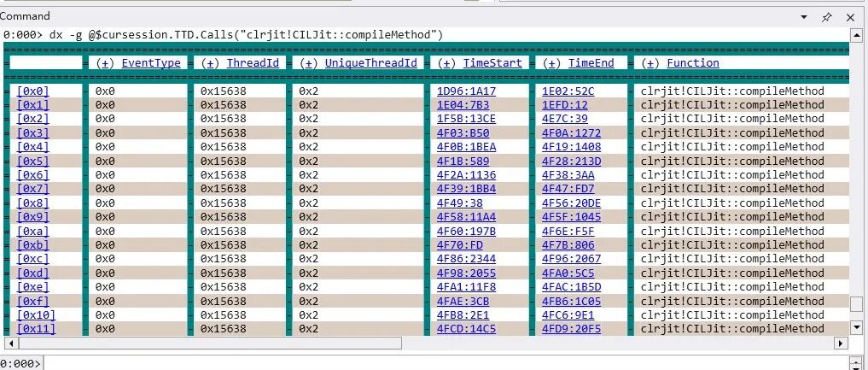
Task: Jump to TimeStart position 4FCD:14C5
Action: [467, 329]
